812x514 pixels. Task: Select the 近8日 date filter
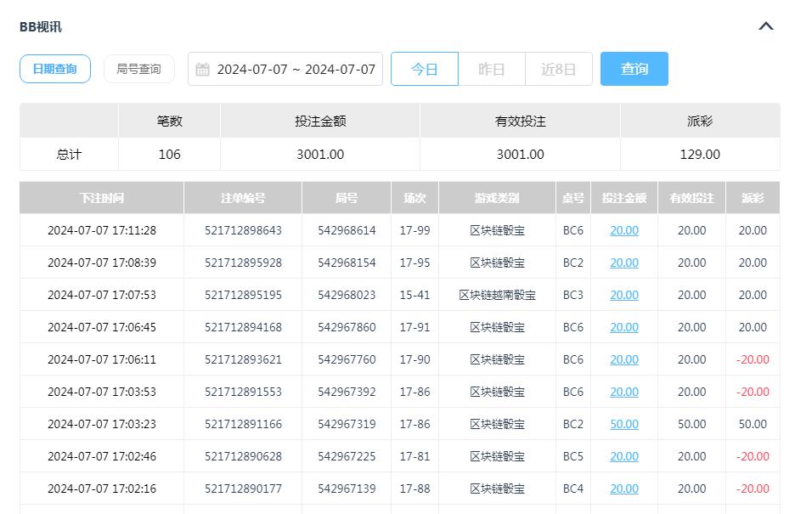tap(558, 69)
